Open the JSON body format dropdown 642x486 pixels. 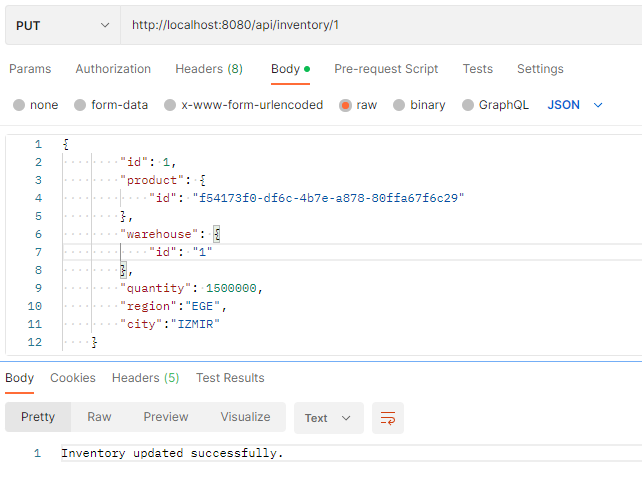point(575,105)
